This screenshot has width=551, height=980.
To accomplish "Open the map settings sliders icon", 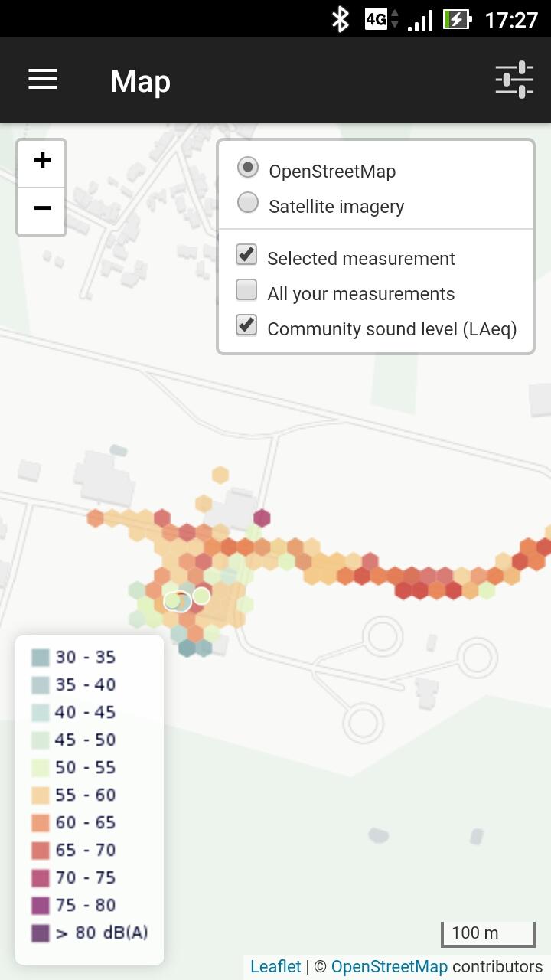I will click(514, 80).
